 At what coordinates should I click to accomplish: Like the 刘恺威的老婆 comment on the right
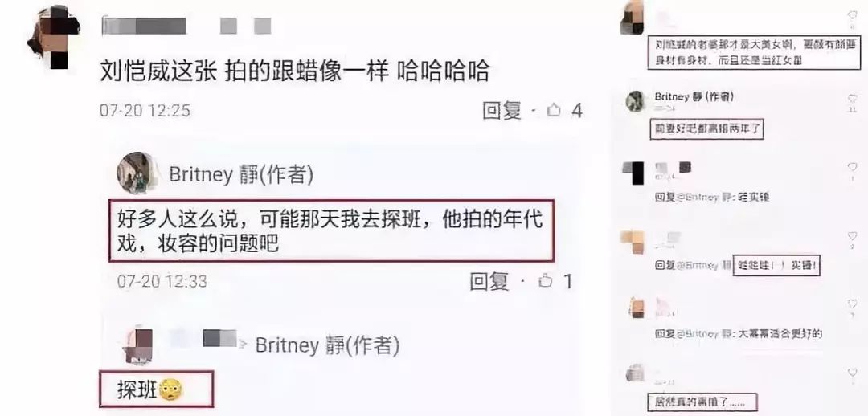pyautogui.click(x=853, y=15)
